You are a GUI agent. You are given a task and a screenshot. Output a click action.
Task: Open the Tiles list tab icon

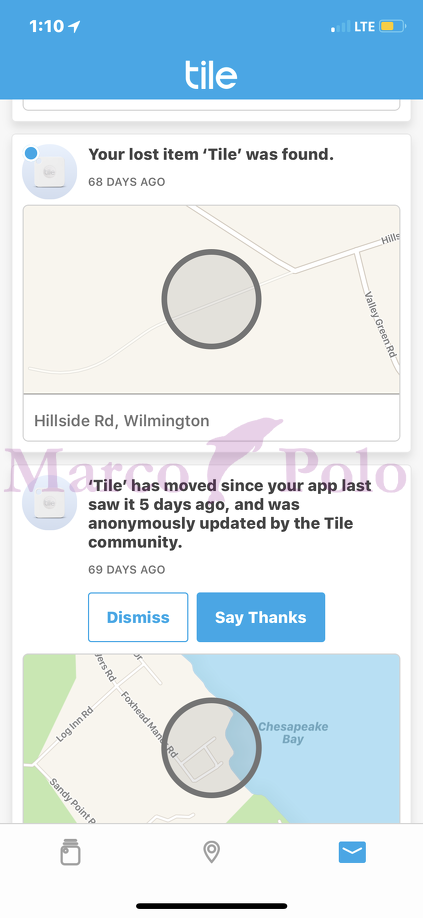pyautogui.click(x=70, y=852)
